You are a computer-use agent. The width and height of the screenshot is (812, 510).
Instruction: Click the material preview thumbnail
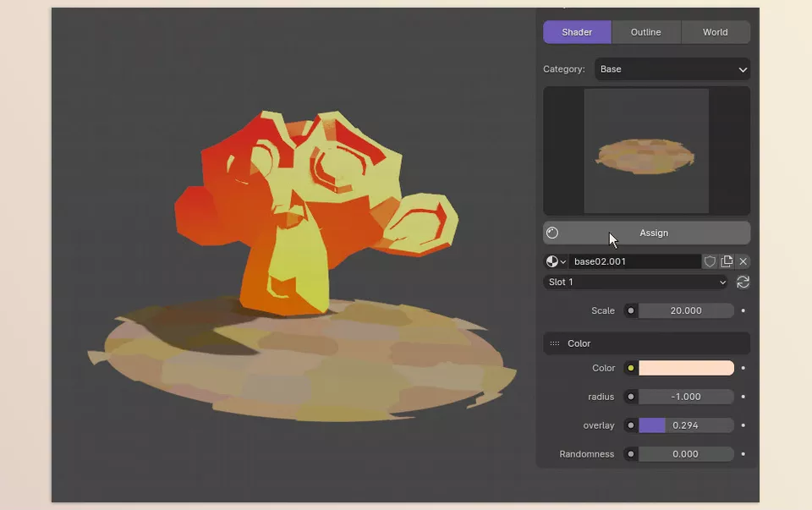coord(646,151)
